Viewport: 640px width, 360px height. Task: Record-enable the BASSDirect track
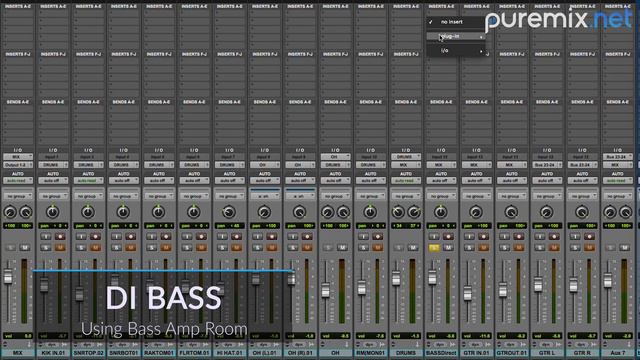coord(448,236)
